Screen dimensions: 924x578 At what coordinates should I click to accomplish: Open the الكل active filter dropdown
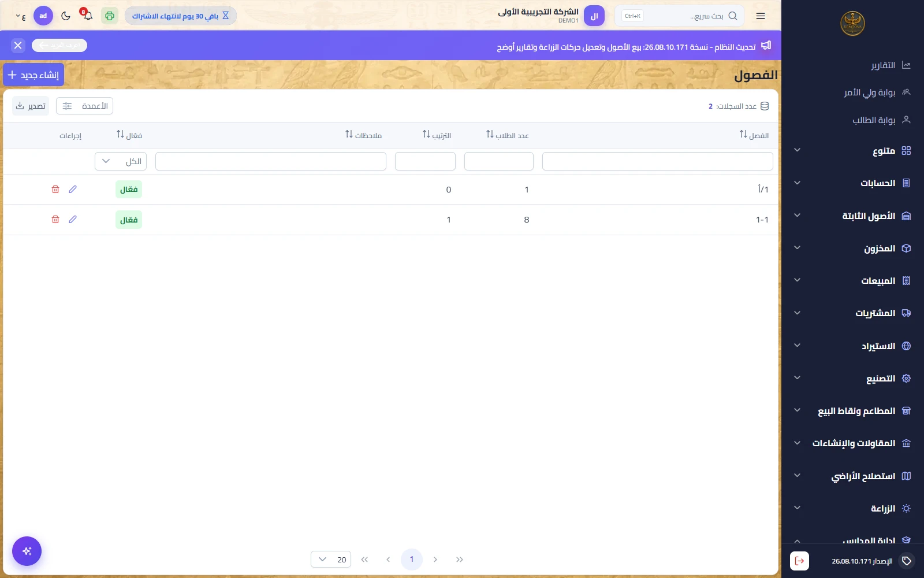point(121,161)
